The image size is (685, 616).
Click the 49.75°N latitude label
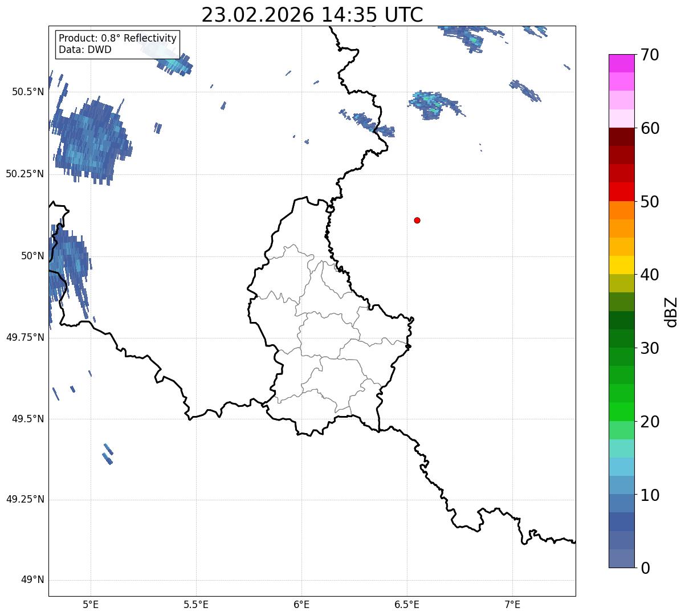pos(25,337)
